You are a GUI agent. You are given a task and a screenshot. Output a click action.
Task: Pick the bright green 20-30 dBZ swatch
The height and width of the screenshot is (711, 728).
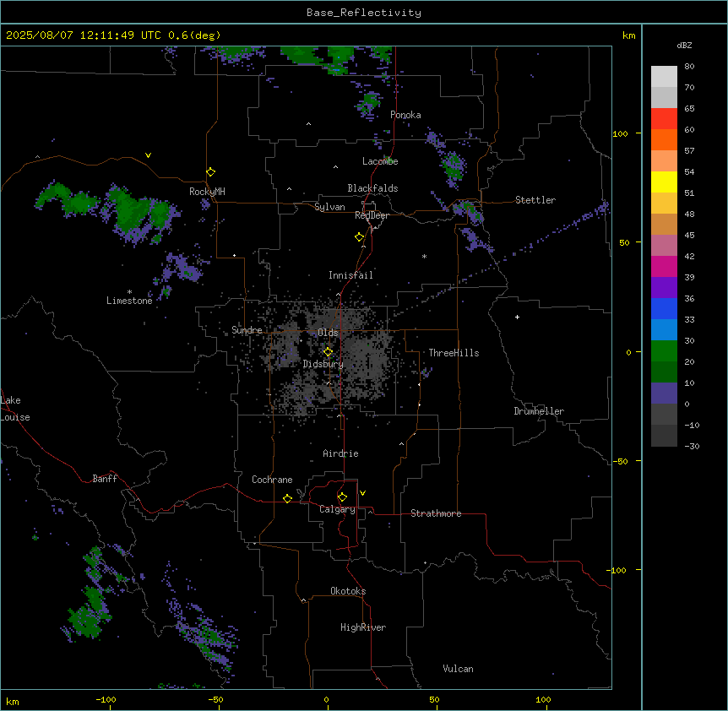pos(664,351)
